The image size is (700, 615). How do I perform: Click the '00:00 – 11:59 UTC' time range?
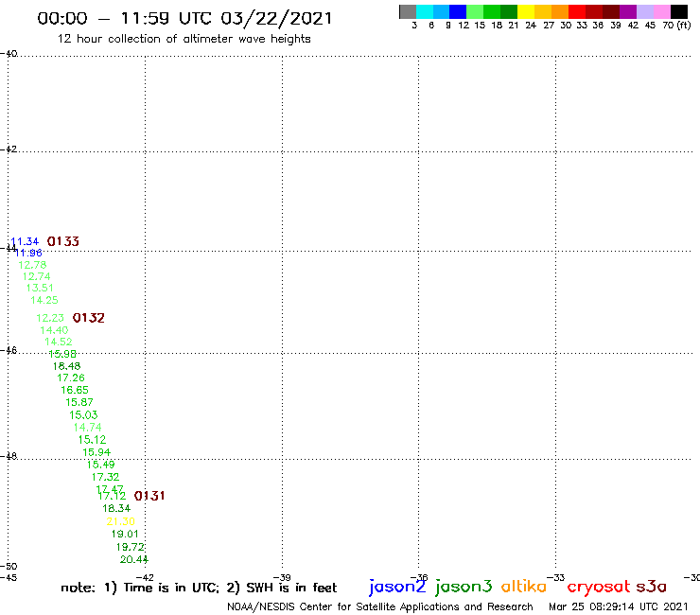(x=125, y=19)
